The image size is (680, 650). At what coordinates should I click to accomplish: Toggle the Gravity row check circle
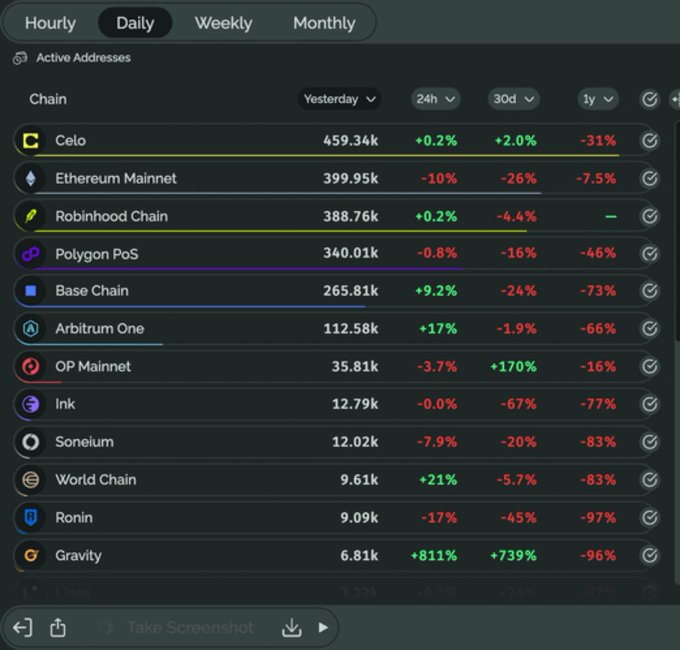pyautogui.click(x=649, y=555)
